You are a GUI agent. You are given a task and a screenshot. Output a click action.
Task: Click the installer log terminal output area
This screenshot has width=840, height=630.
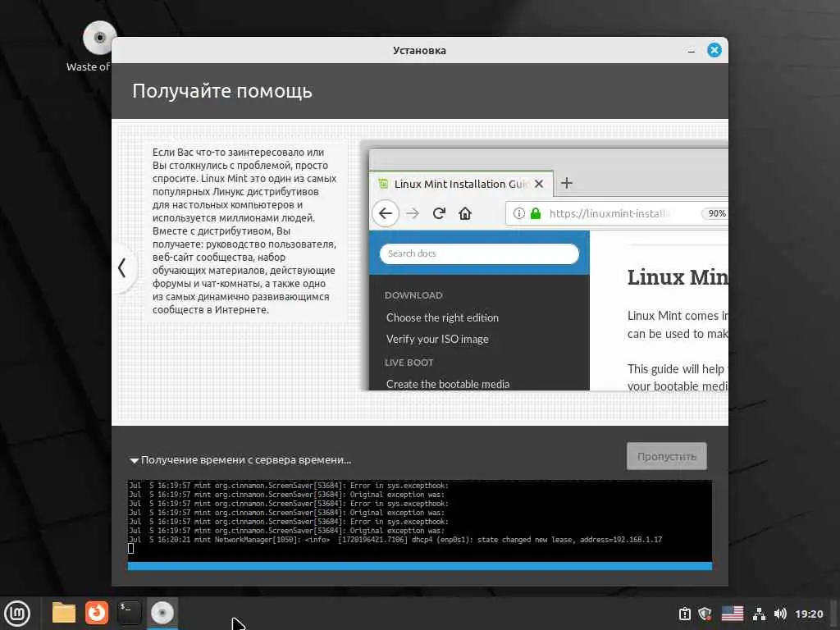coord(419,520)
